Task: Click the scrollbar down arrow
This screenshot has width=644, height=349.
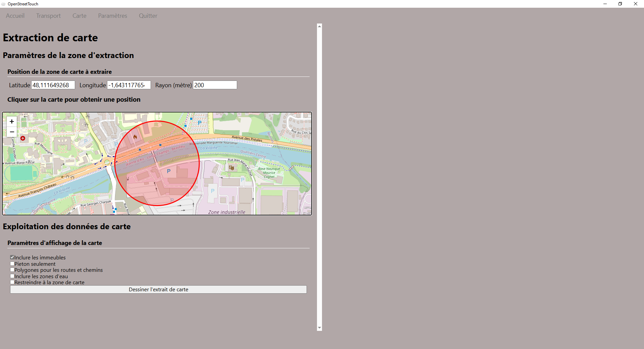Action: pos(319,328)
